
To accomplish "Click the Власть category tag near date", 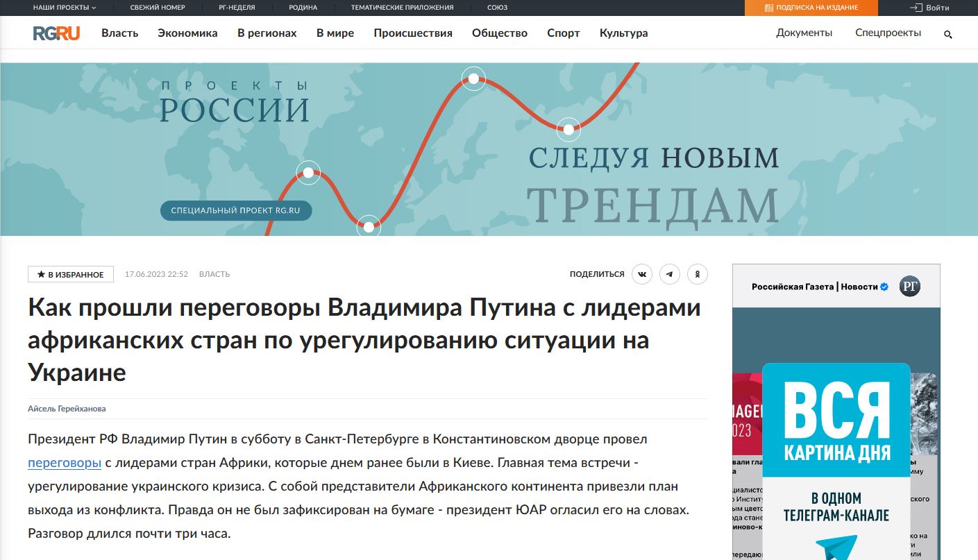I will (214, 274).
